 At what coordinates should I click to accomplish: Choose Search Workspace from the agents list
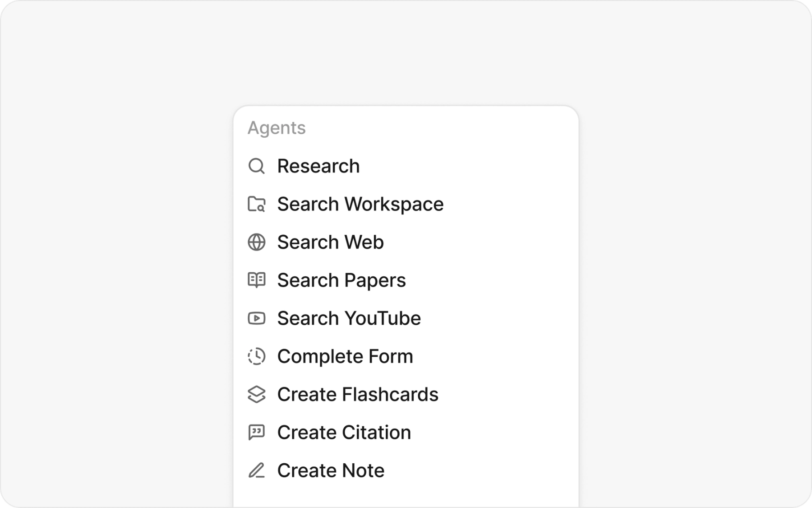[360, 204]
